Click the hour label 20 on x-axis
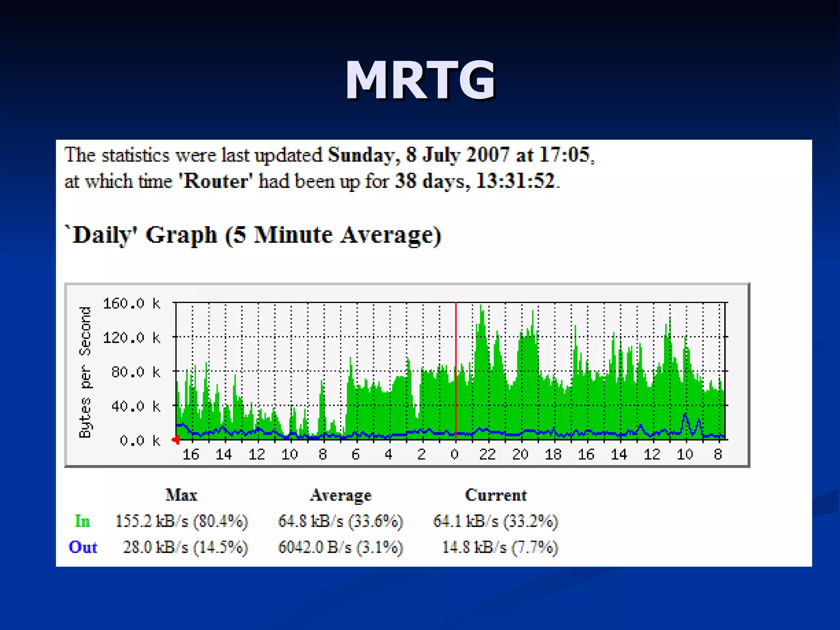 (x=520, y=454)
